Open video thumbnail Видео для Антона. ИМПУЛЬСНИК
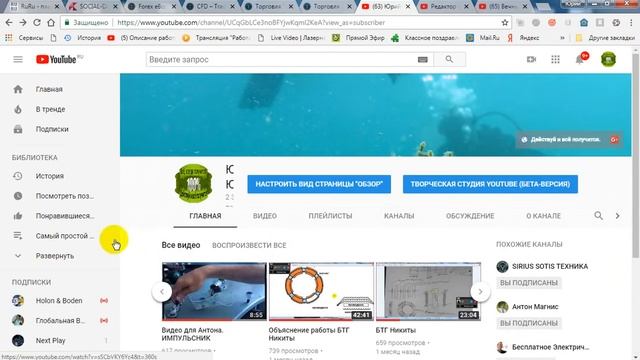Screen dimensions: 640x360 pyautogui.click(x=214, y=291)
